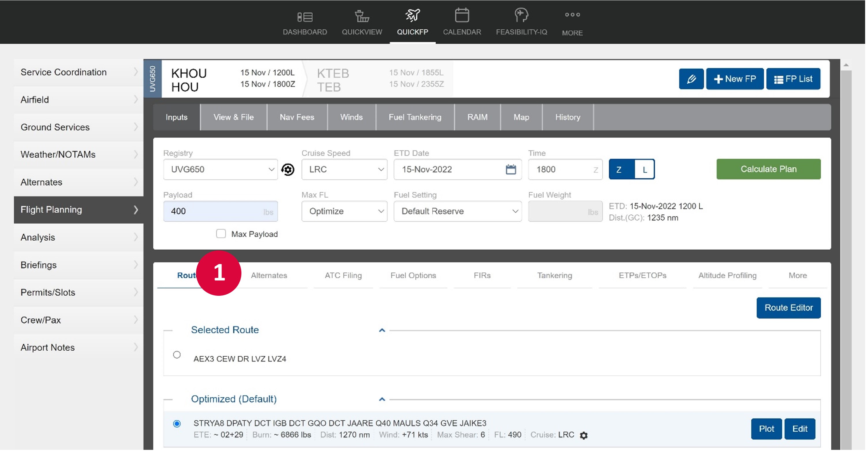Open the Fuel Setting Default Reserve dropdown

(457, 212)
